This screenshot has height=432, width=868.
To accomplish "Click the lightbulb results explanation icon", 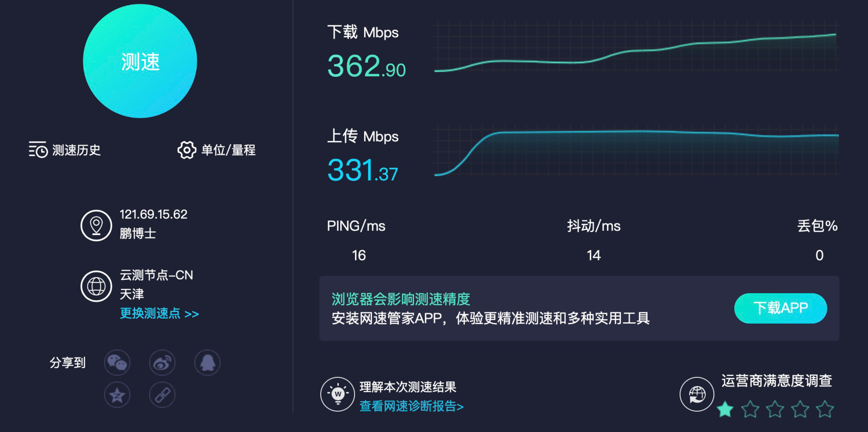I will [x=338, y=394].
